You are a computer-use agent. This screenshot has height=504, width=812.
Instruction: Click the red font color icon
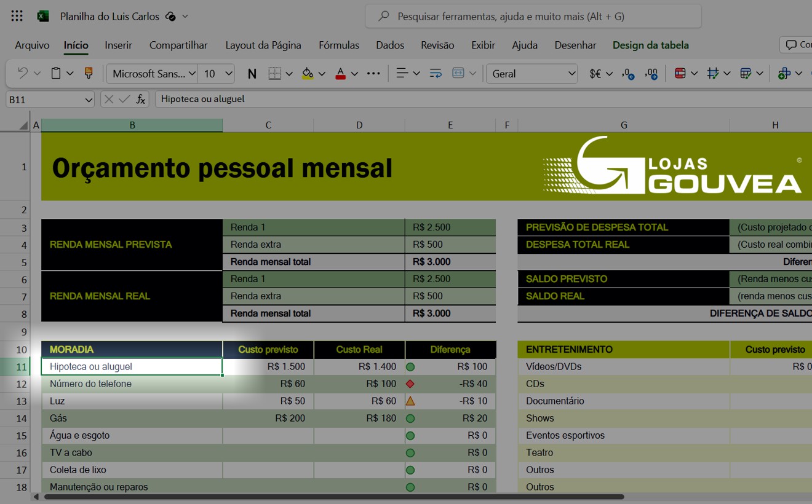point(340,73)
